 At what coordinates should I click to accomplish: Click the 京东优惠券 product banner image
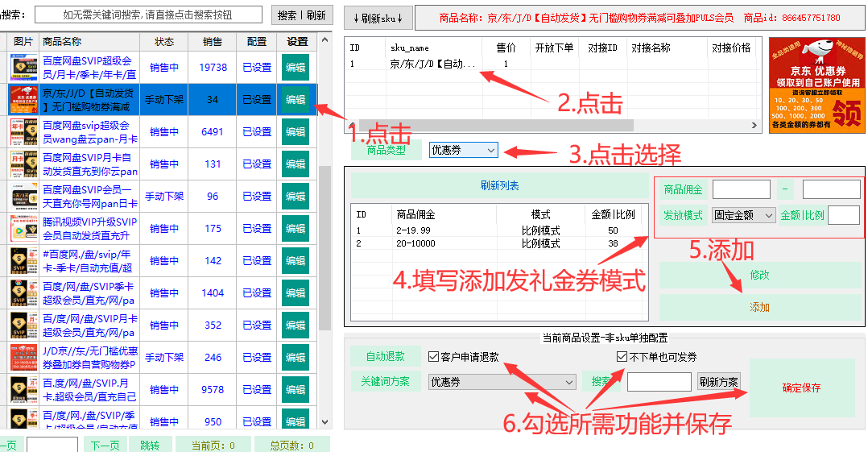tap(816, 85)
